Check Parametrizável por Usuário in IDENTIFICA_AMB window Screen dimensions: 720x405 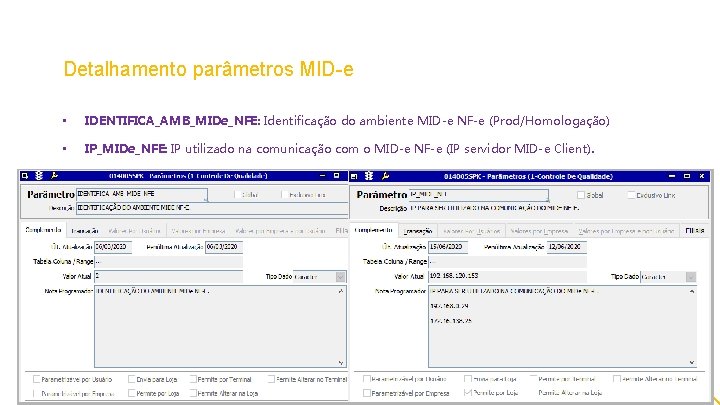(x=37, y=379)
